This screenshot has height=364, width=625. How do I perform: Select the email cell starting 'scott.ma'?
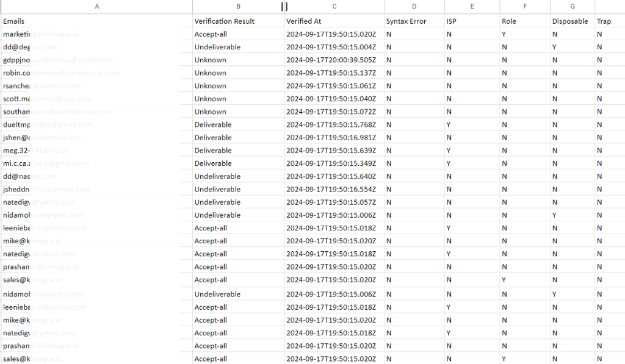point(96,99)
